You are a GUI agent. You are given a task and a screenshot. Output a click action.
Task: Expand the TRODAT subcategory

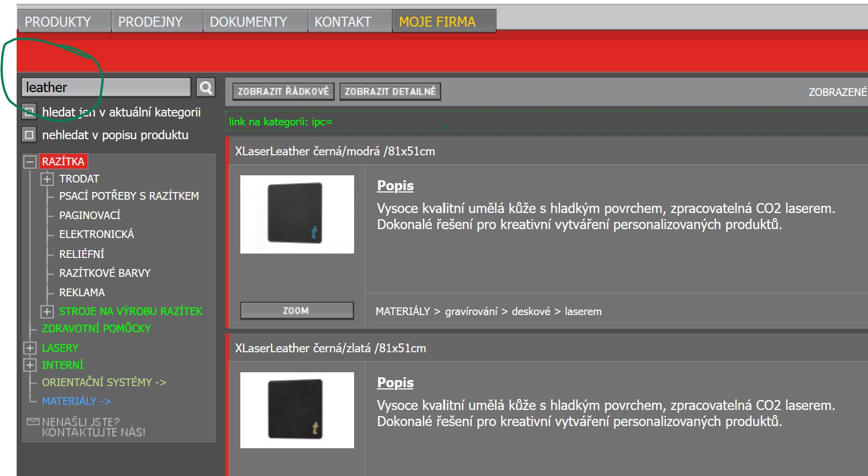click(47, 179)
